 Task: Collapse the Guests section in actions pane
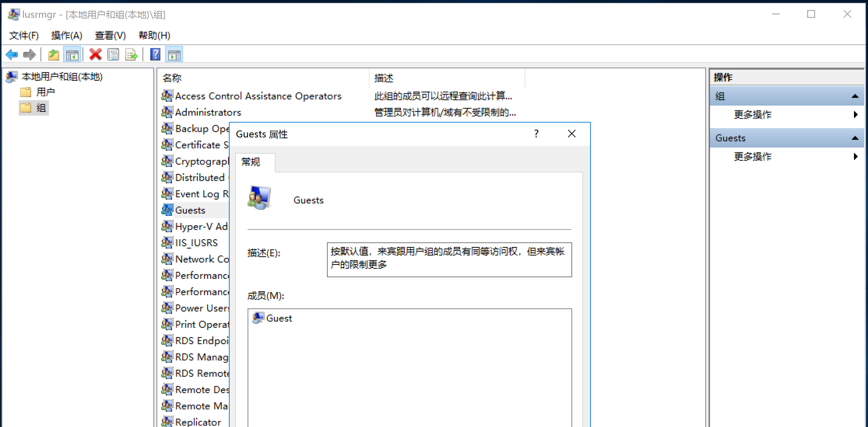pyautogui.click(x=855, y=138)
